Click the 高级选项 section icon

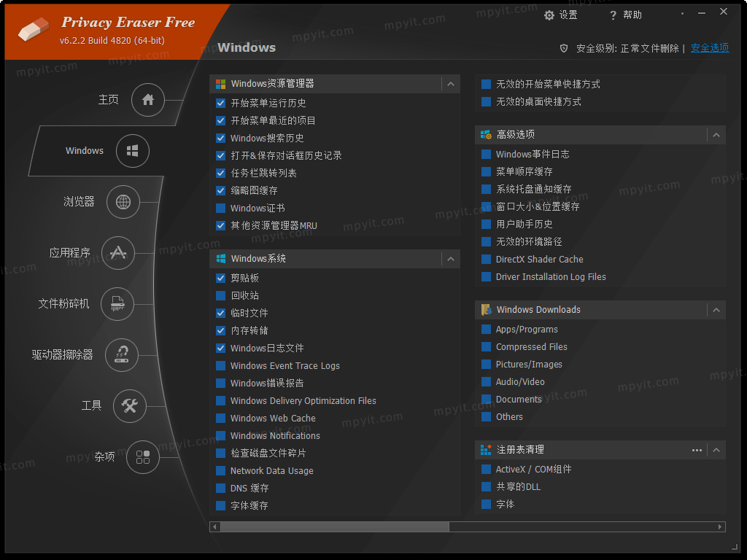(486, 135)
